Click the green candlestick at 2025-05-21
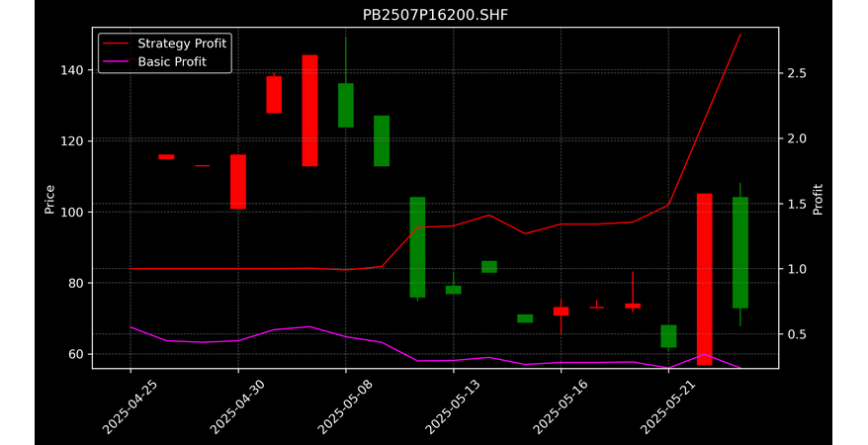 click(x=668, y=336)
